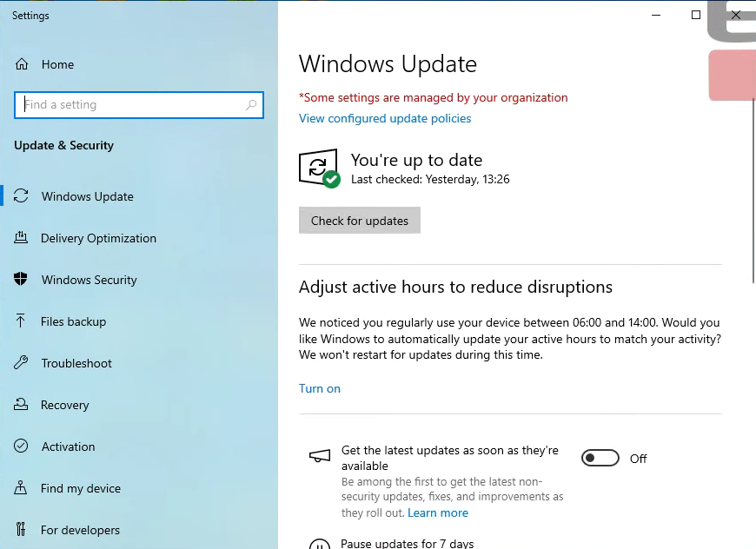Enable get latest updates toggle

600,459
